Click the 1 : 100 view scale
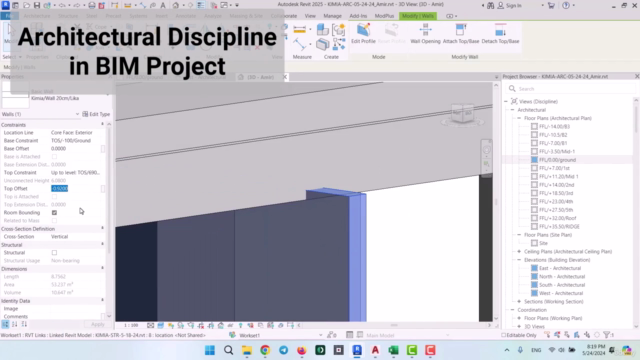This screenshot has width=640, height=360. tap(131, 325)
